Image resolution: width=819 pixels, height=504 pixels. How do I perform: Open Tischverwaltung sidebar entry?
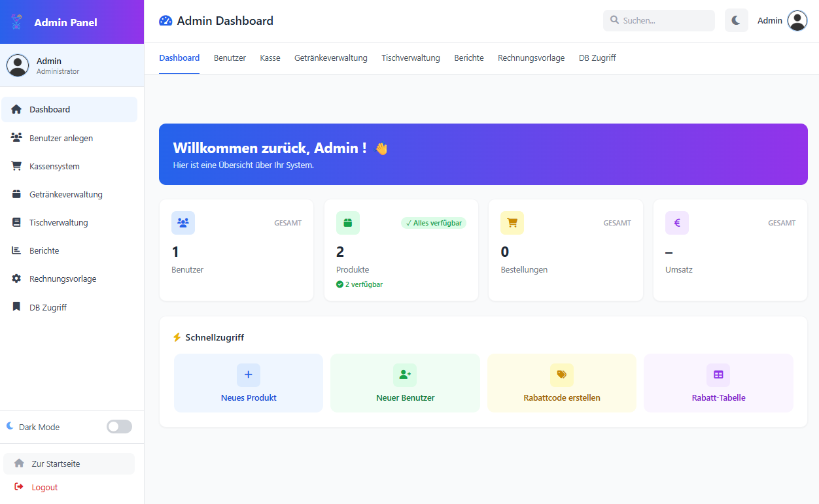[x=69, y=222]
